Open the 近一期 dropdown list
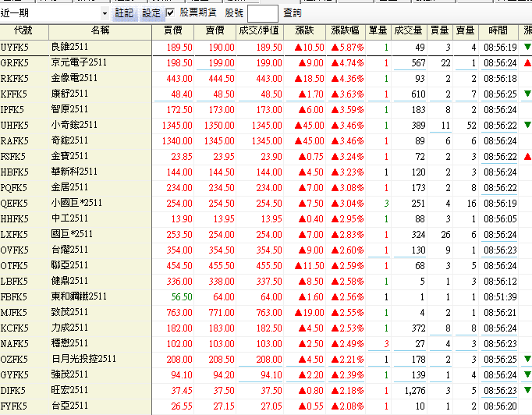This screenshot has width=532, height=415. click(105, 14)
